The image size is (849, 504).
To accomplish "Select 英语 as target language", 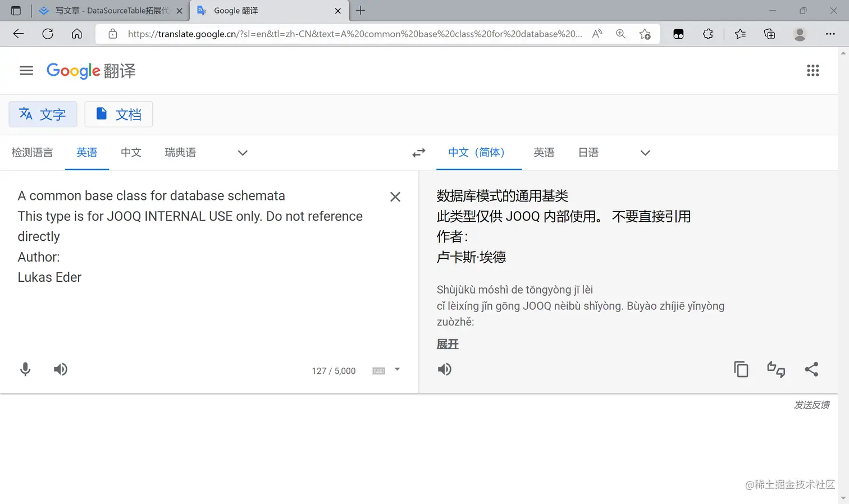I will pyautogui.click(x=544, y=153).
